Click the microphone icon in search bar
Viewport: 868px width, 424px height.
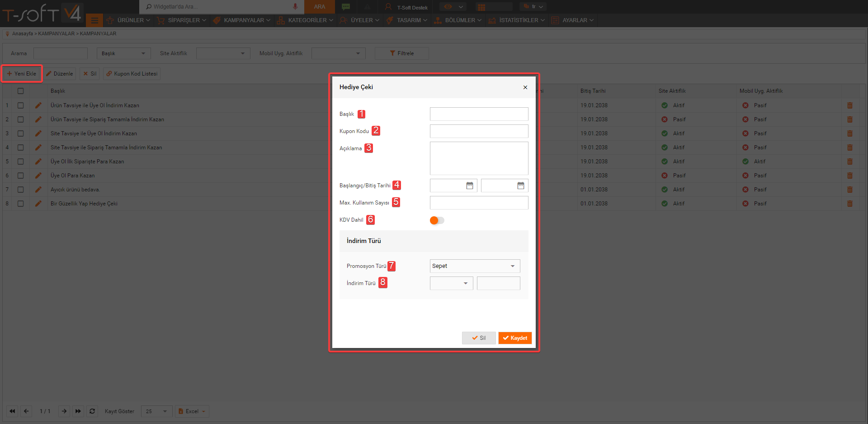(x=295, y=7)
